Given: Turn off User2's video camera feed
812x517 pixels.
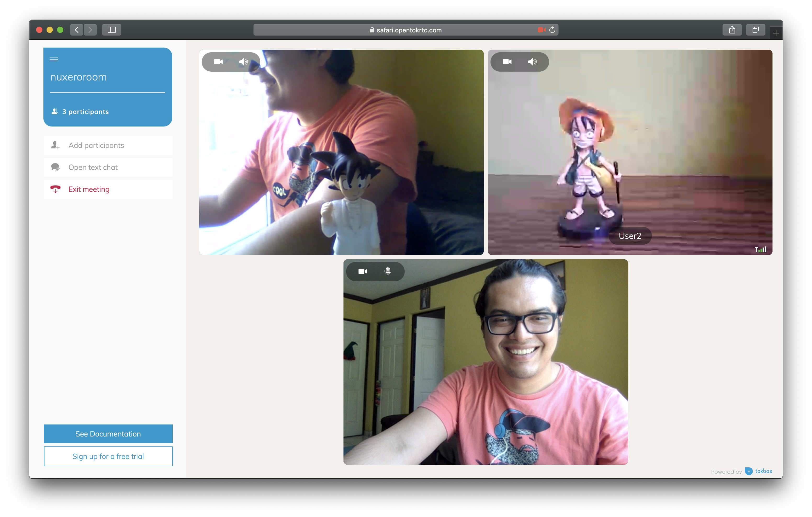Looking at the screenshot, I should [507, 62].
